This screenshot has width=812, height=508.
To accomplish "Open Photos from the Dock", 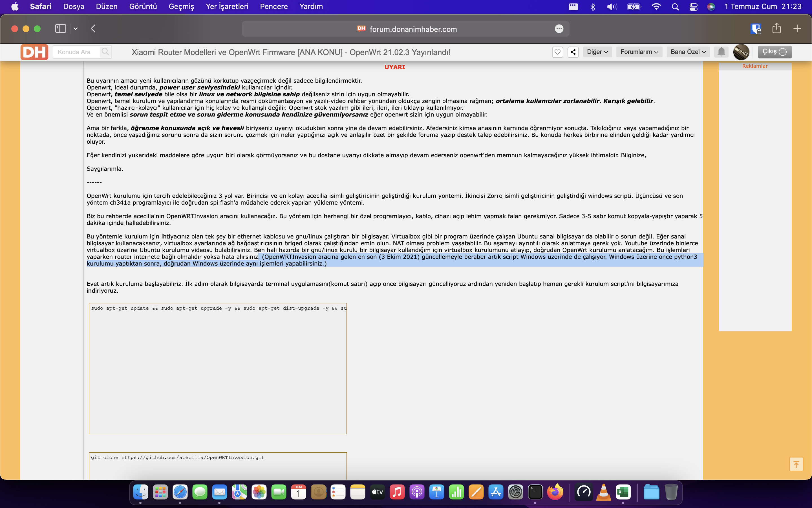I will [x=259, y=492].
